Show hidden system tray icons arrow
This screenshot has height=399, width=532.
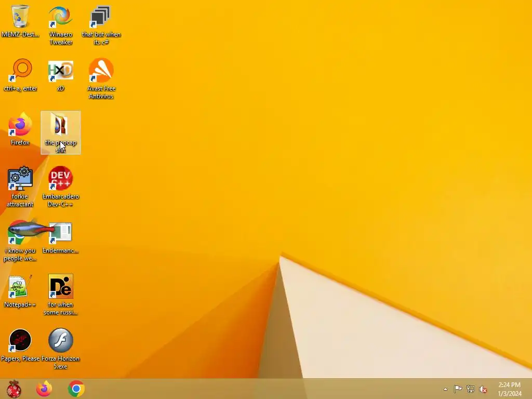(445, 389)
